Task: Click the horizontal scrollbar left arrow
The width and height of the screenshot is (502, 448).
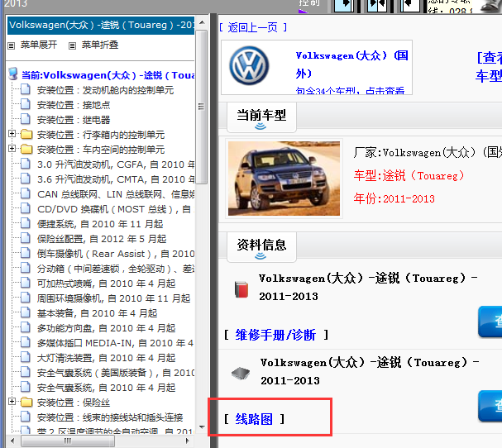Action: 12,441
